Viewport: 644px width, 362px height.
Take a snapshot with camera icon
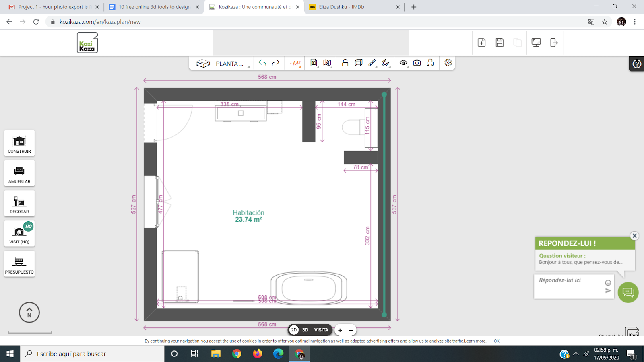point(417,63)
